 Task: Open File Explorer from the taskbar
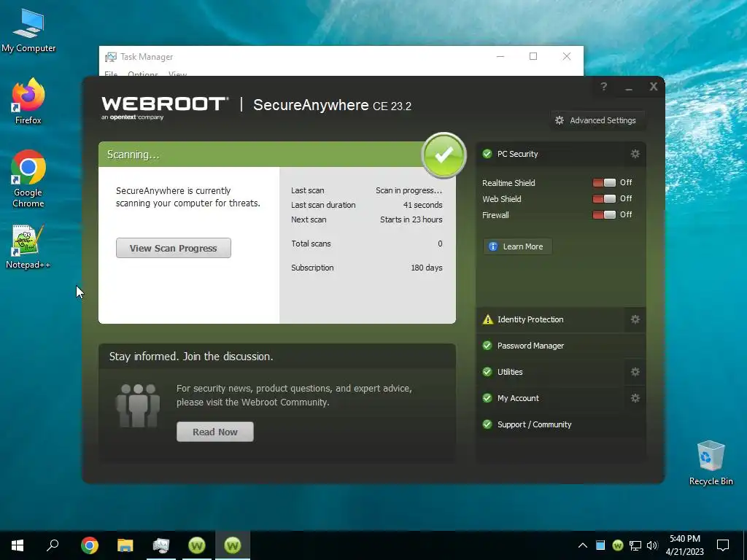(125, 545)
